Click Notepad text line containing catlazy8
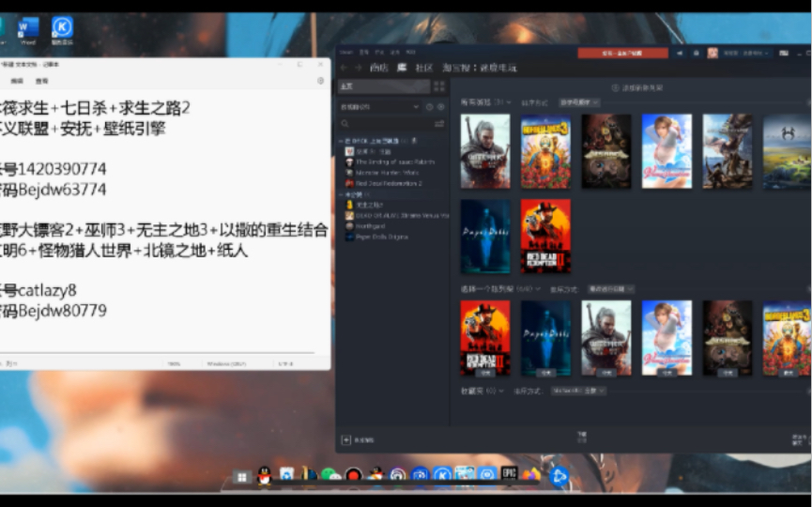The image size is (812, 507). tap(38, 290)
